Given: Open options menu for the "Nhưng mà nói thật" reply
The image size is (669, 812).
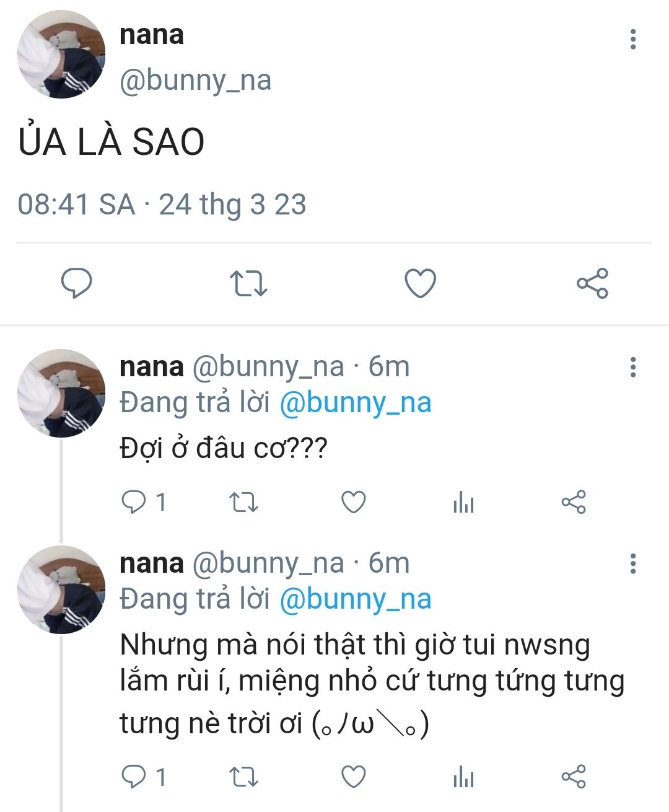Looking at the screenshot, I should [x=632, y=563].
